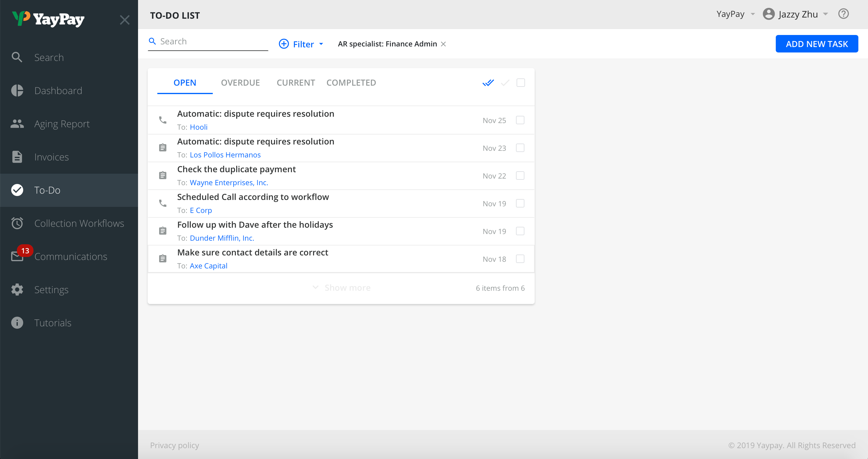Click the Tutorials info icon
Image resolution: width=868 pixels, height=459 pixels.
(x=17, y=323)
